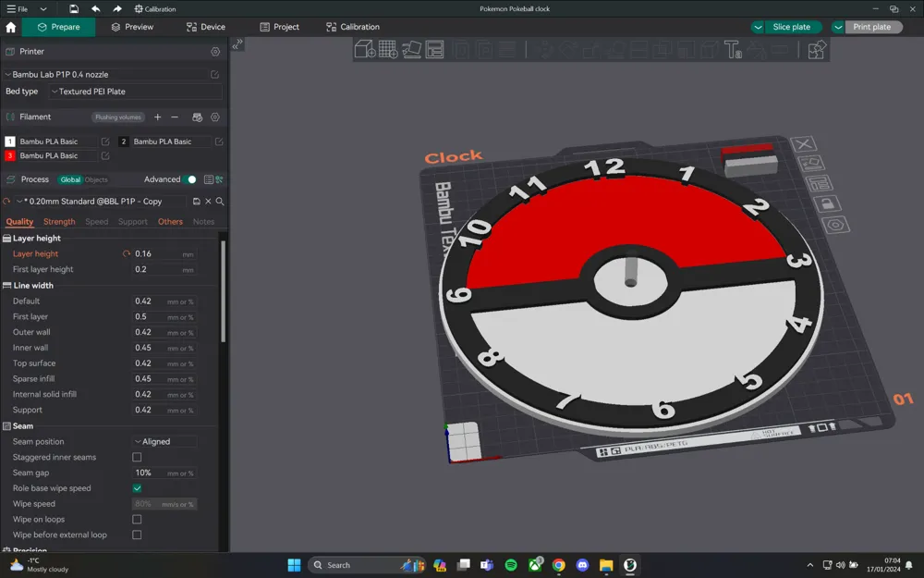Select the Add plate toolbar icon
Screen dimensions: 924x578
[387, 49]
